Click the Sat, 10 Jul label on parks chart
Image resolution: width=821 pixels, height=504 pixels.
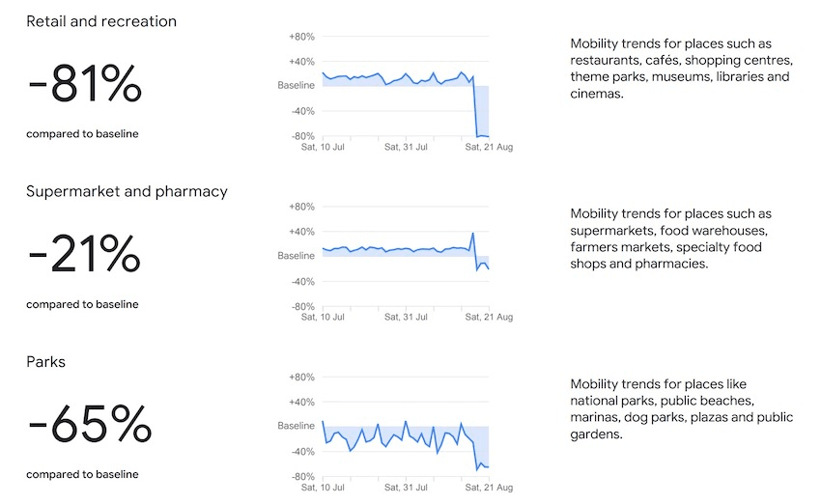(x=323, y=487)
